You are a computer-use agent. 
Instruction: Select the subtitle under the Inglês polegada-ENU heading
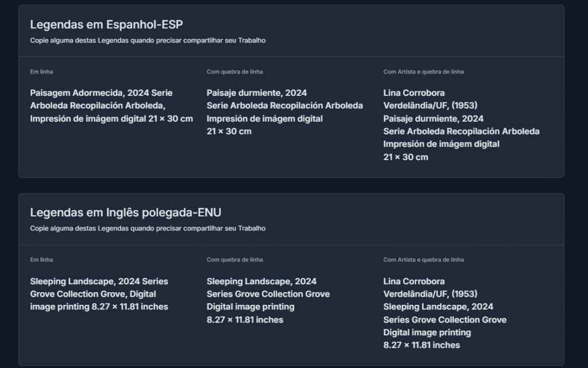pos(148,228)
